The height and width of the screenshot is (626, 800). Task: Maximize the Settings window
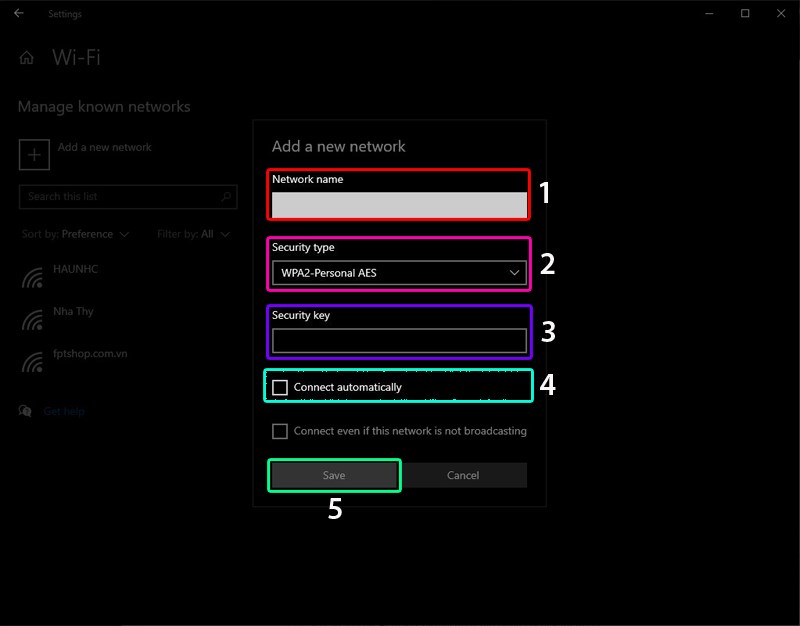[745, 13]
